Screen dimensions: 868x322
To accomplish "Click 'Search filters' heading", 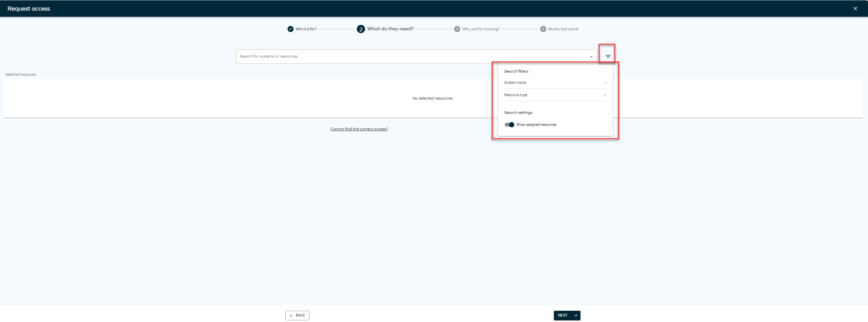I will coord(516,71).
